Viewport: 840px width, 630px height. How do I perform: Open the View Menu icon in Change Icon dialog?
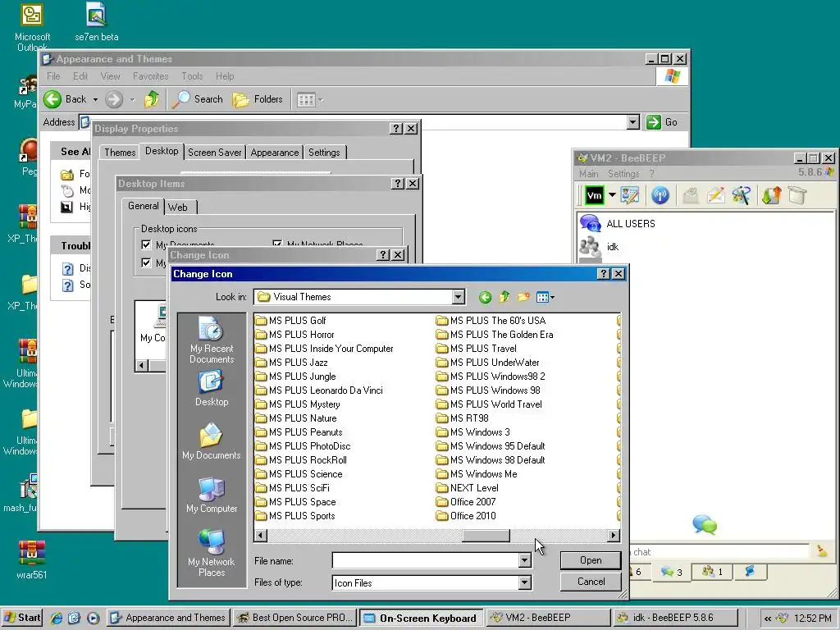546,297
